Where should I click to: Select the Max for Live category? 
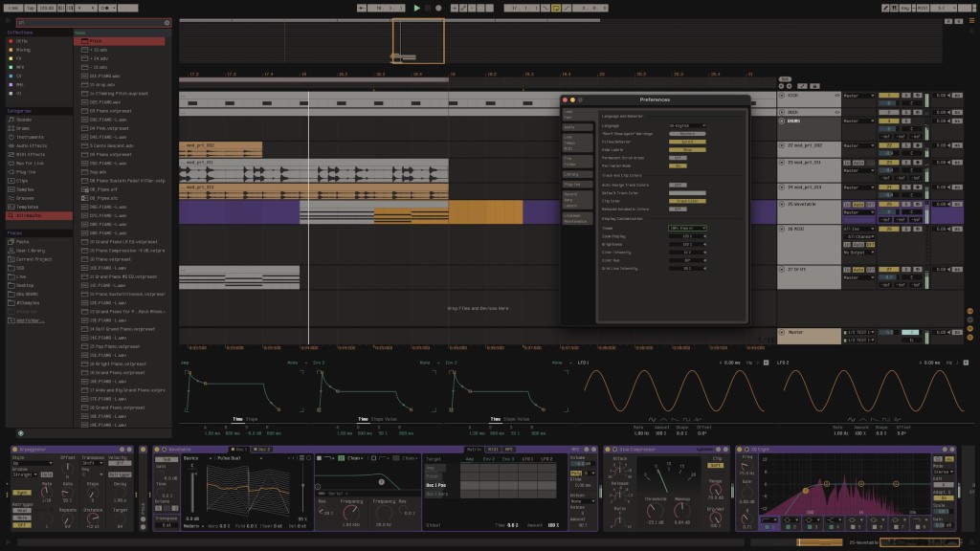pos(30,162)
